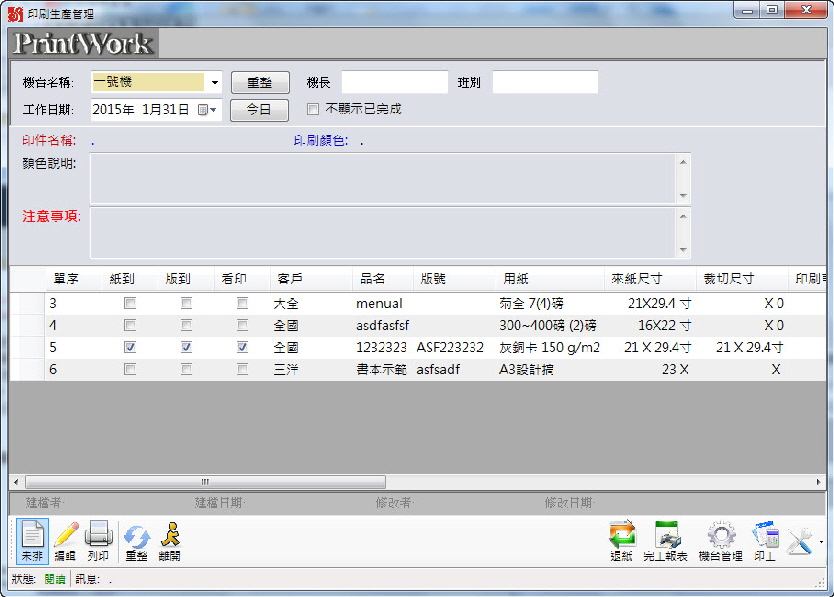Click the up arrow in 顏色說明 scrollbar
834x597 pixels.
[683, 162]
